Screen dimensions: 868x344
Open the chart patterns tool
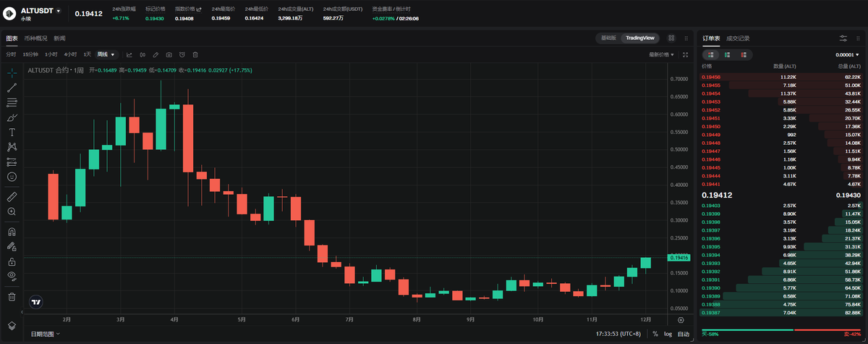coord(12,147)
